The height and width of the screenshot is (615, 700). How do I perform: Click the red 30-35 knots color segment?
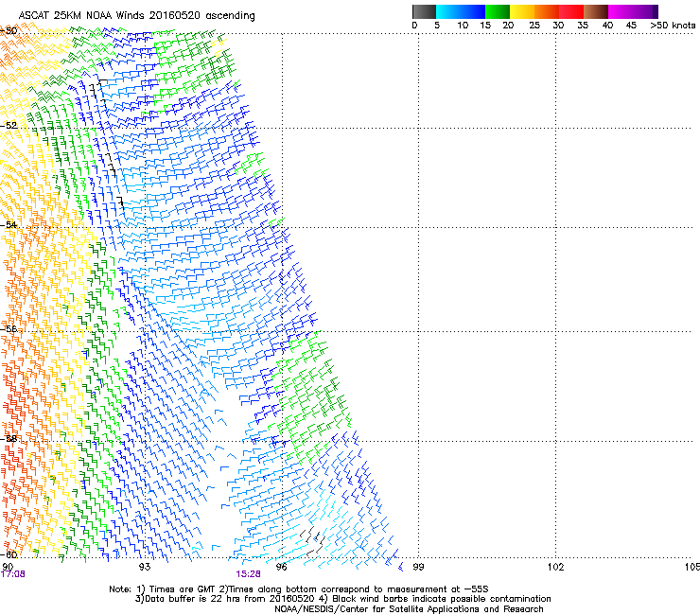pos(571,11)
